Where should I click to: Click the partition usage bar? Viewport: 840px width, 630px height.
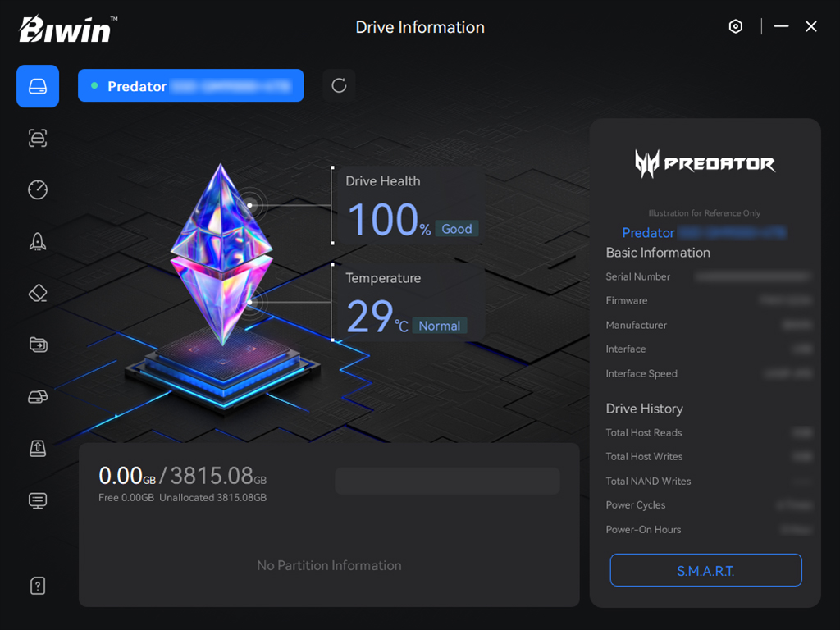point(447,481)
